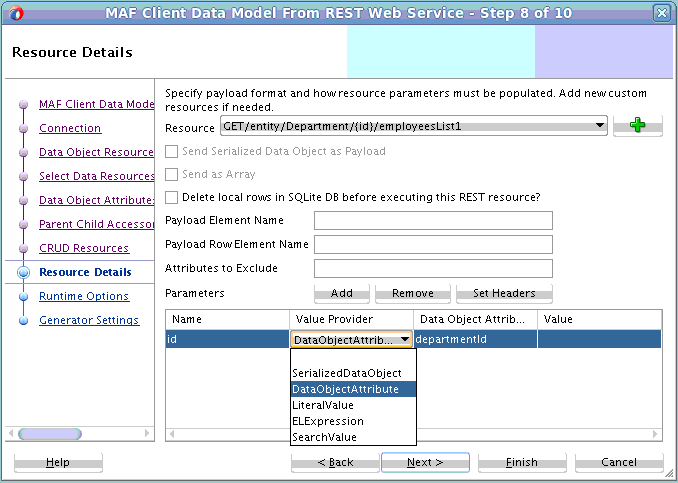
Task: Select the blank option in dropdown list
Action: 353,358
